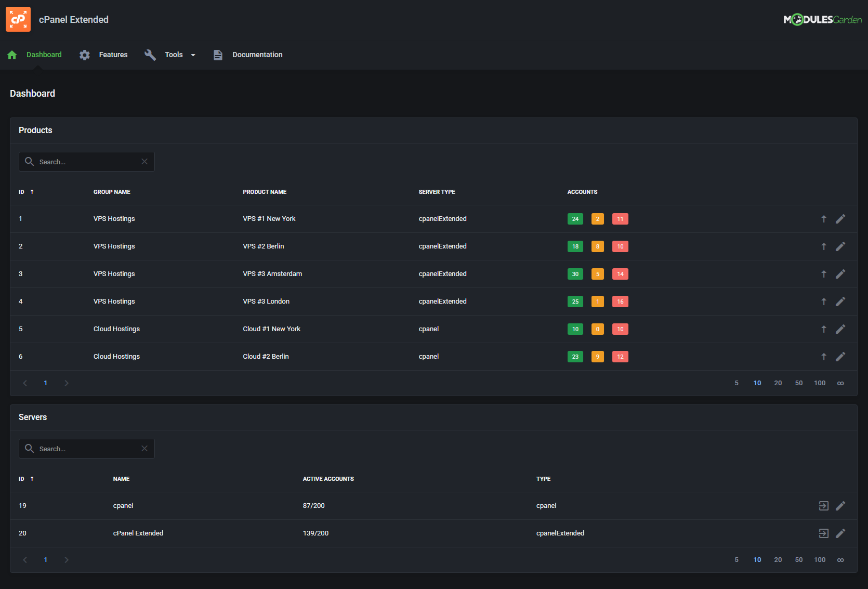Show 20 servers per page
Screen dimensions: 868x589
pyautogui.click(x=778, y=560)
